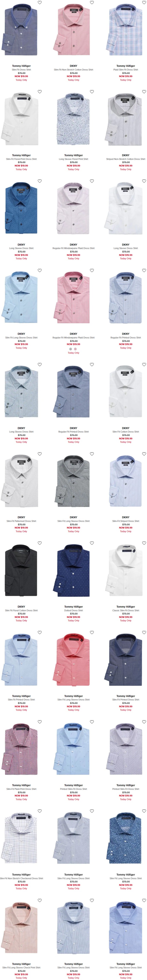Wishlist the Dotted Dress Shirt via heart icon
147x980 pixels.
(x=92, y=543)
